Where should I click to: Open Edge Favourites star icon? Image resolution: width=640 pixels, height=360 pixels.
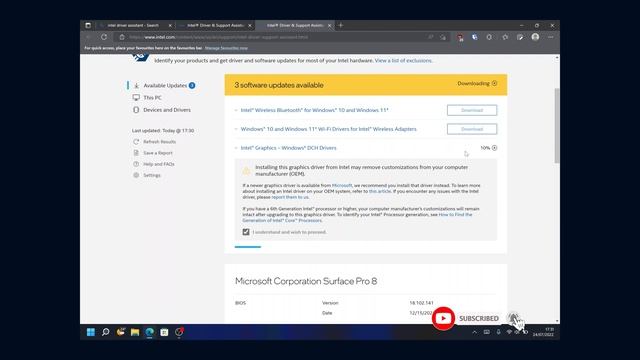coord(505,37)
